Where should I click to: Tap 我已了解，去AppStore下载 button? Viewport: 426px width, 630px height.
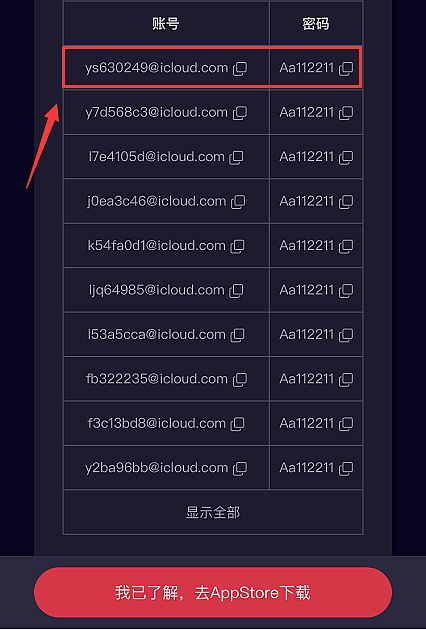coord(213,593)
